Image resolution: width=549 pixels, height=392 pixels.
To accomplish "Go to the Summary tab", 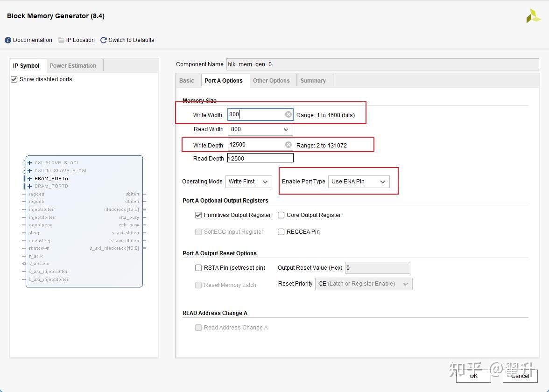I will (x=313, y=80).
